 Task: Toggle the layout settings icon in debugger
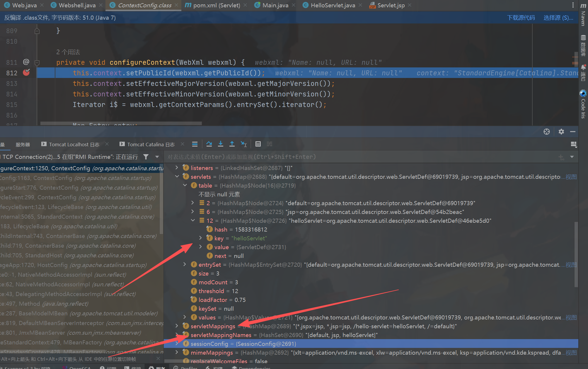point(574,144)
